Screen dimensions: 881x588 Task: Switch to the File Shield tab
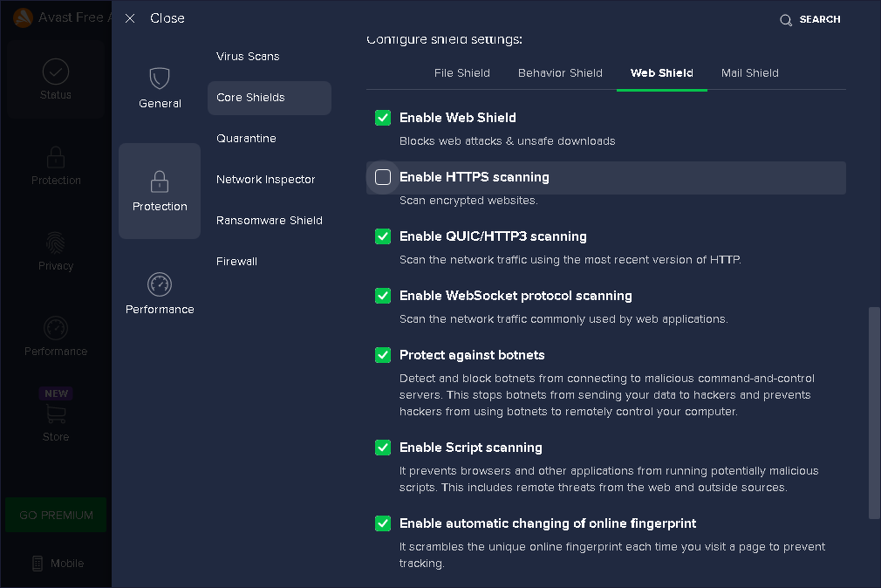[x=462, y=73]
